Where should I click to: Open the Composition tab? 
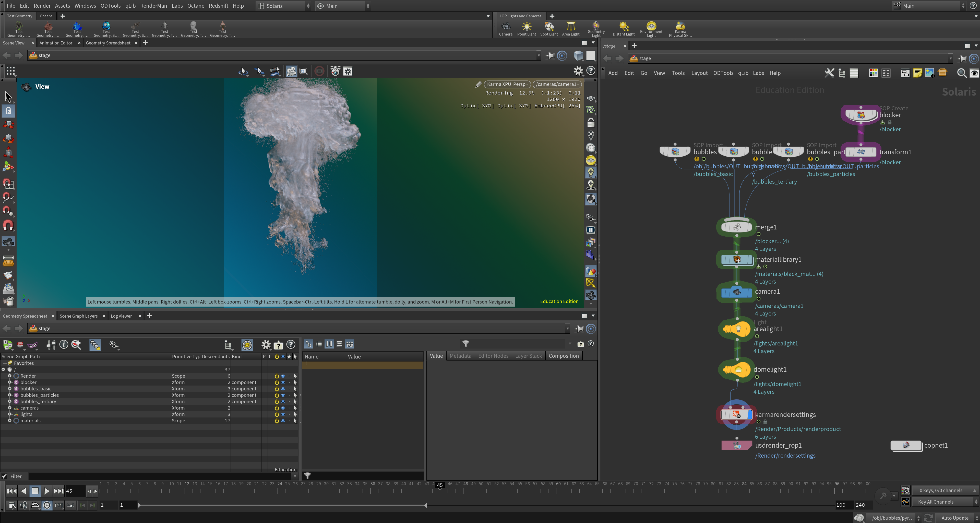click(x=564, y=356)
